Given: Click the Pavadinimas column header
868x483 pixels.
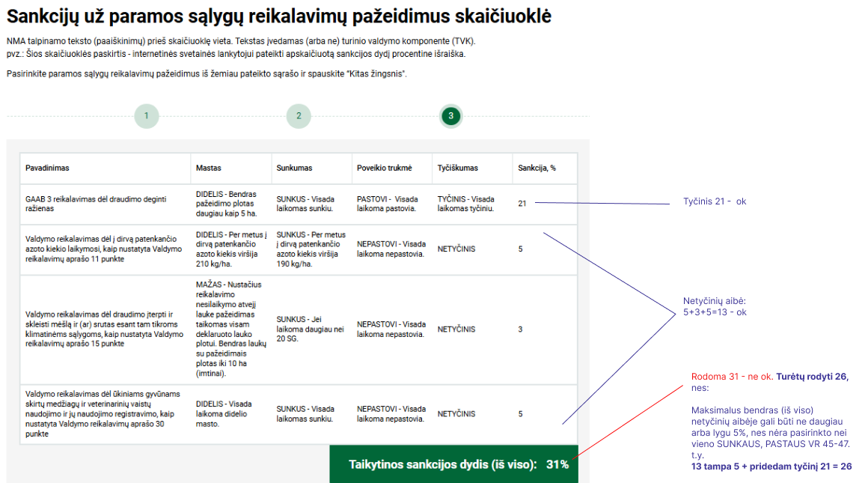Looking at the screenshot, I should click(47, 168).
